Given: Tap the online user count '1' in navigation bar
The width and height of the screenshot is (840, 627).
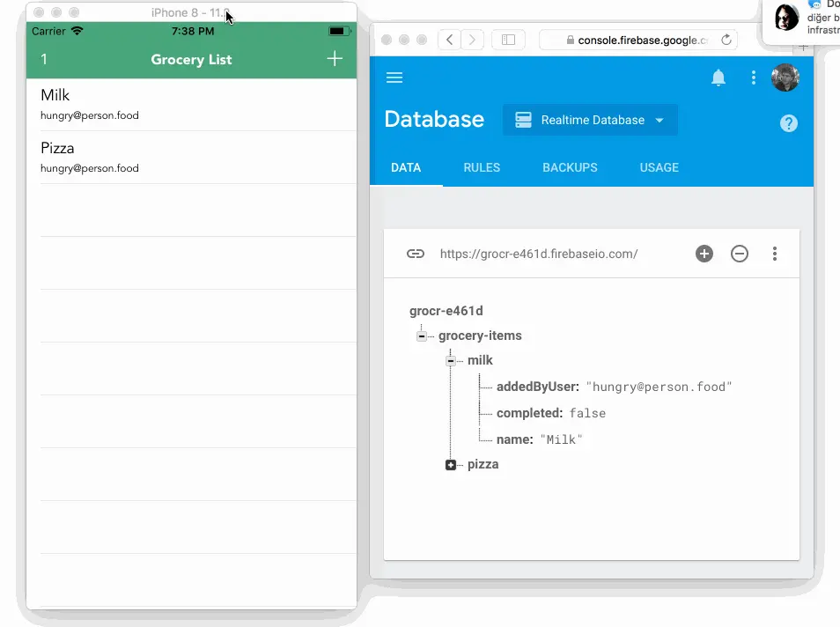Looking at the screenshot, I should tap(44, 59).
